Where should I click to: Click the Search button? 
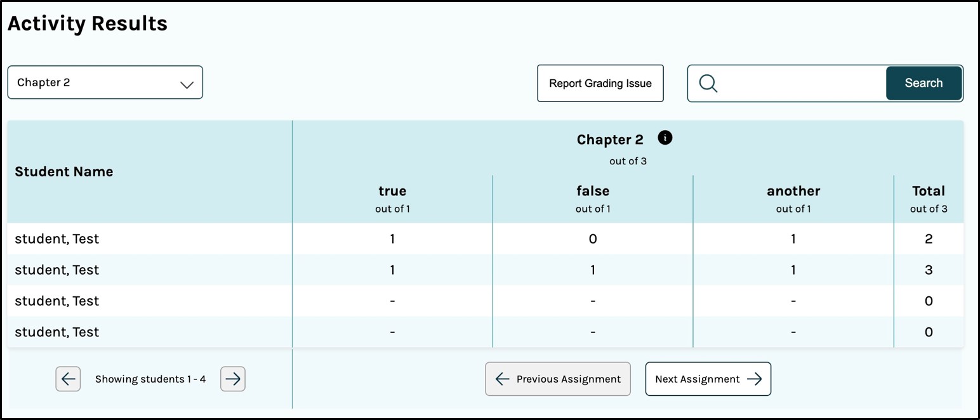click(924, 83)
